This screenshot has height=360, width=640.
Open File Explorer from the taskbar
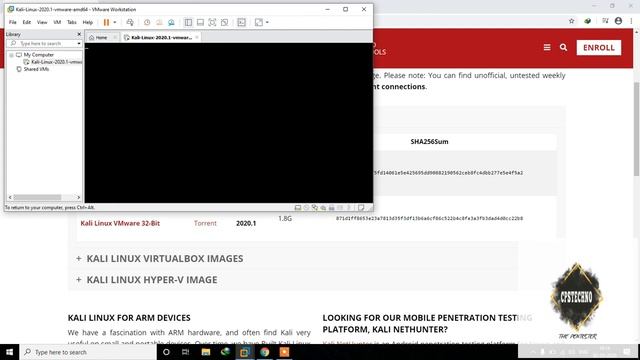tap(206, 352)
